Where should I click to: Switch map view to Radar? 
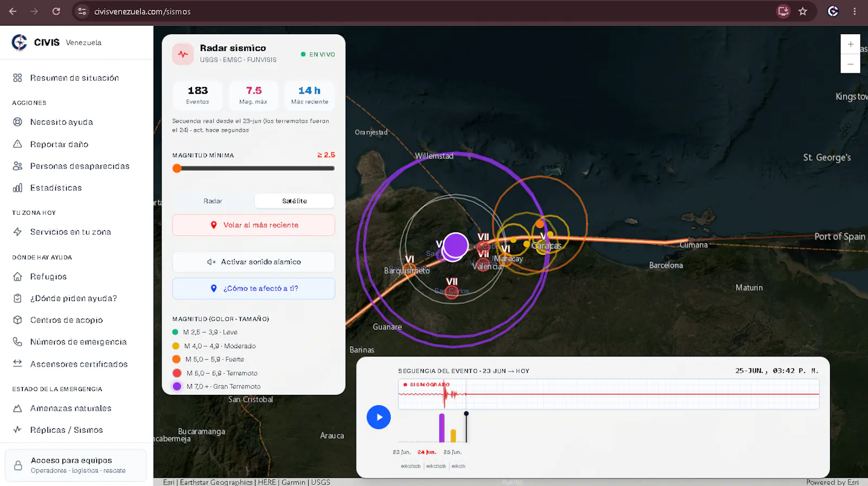coord(213,201)
